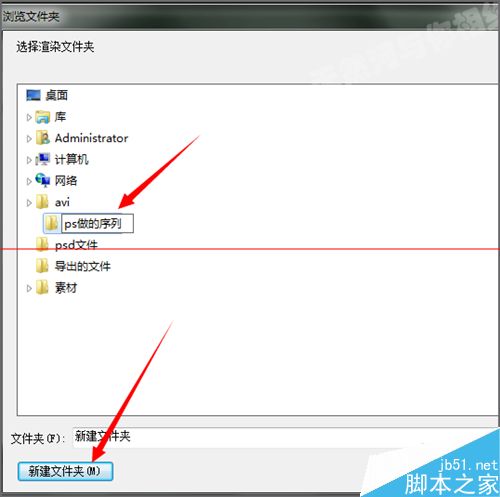Expand the avi folder node
The height and width of the screenshot is (497, 500).
(x=29, y=203)
